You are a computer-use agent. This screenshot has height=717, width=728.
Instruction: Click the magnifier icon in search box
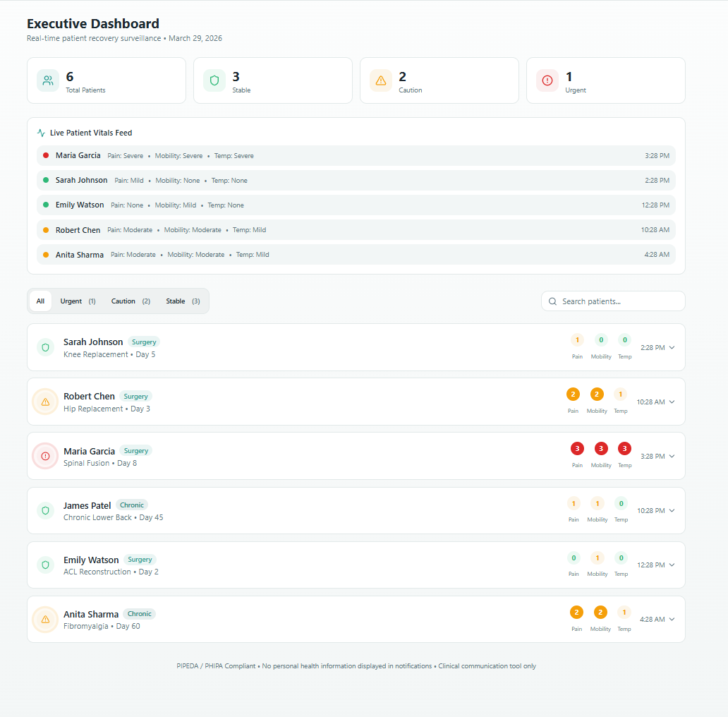pos(552,301)
